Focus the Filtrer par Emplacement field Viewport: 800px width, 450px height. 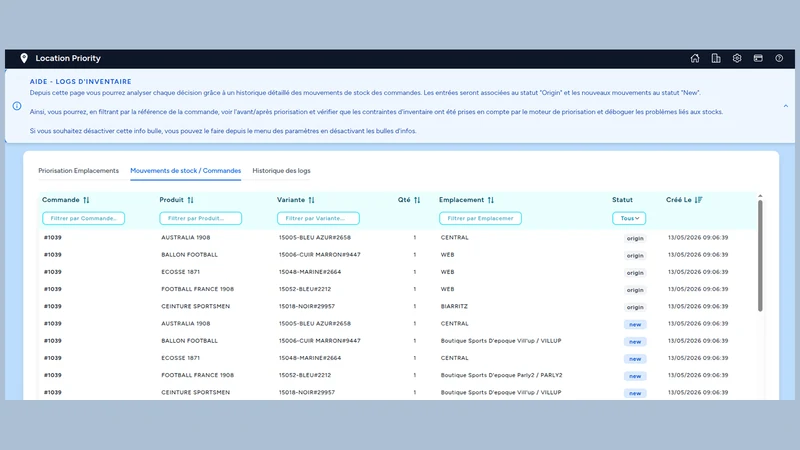[480, 218]
